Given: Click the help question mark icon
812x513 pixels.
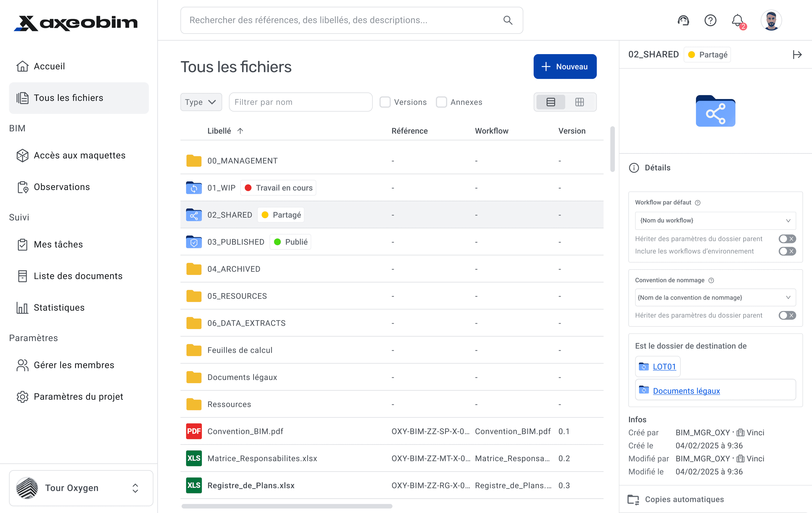Looking at the screenshot, I should tap(710, 21).
